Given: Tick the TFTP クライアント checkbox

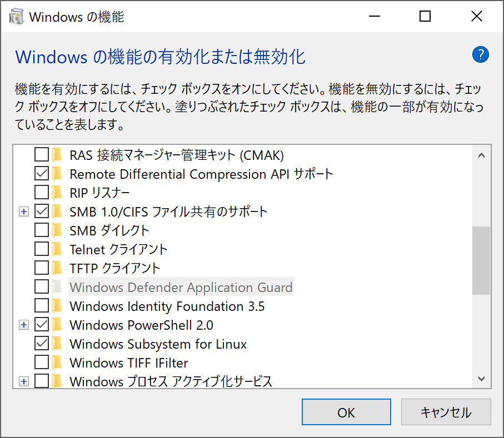Looking at the screenshot, I should 42,268.
